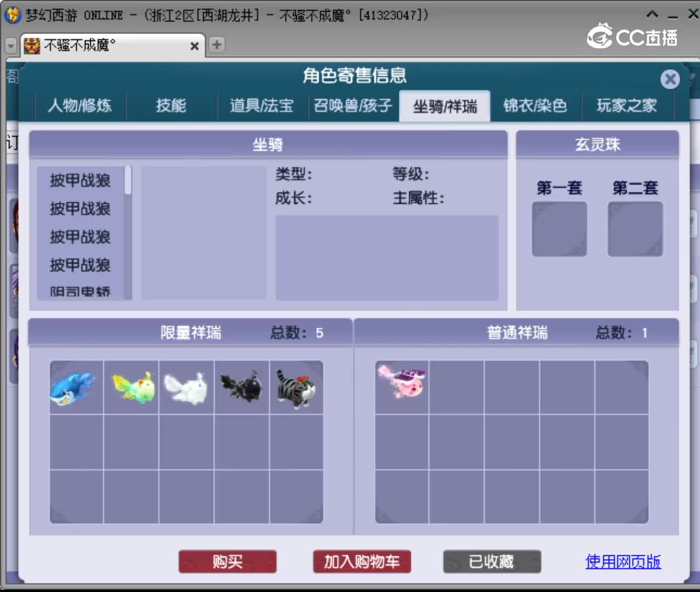Open the 道具/法宝 tab
Image resolution: width=700 pixels, height=592 pixels.
[262, 105]
